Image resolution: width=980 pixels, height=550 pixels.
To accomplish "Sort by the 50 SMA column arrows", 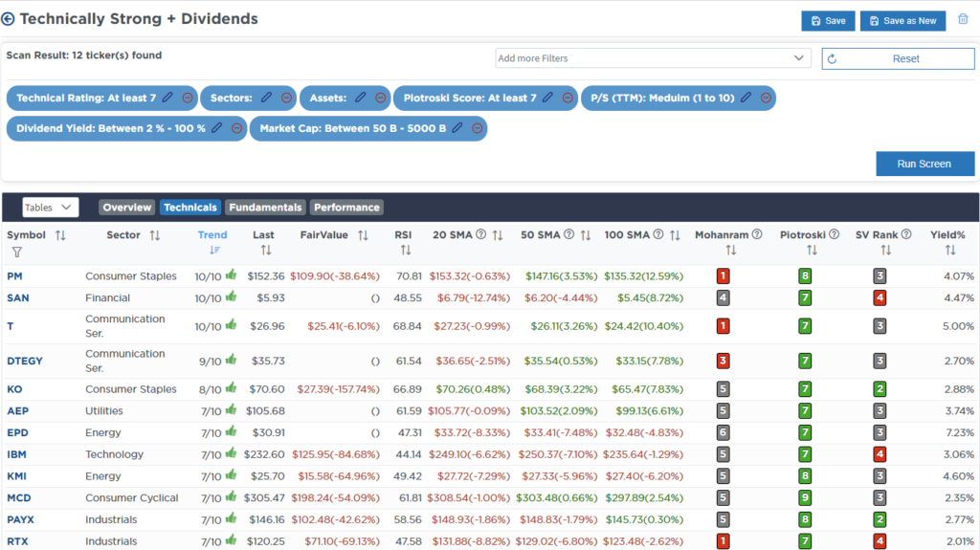I will 586,235.
